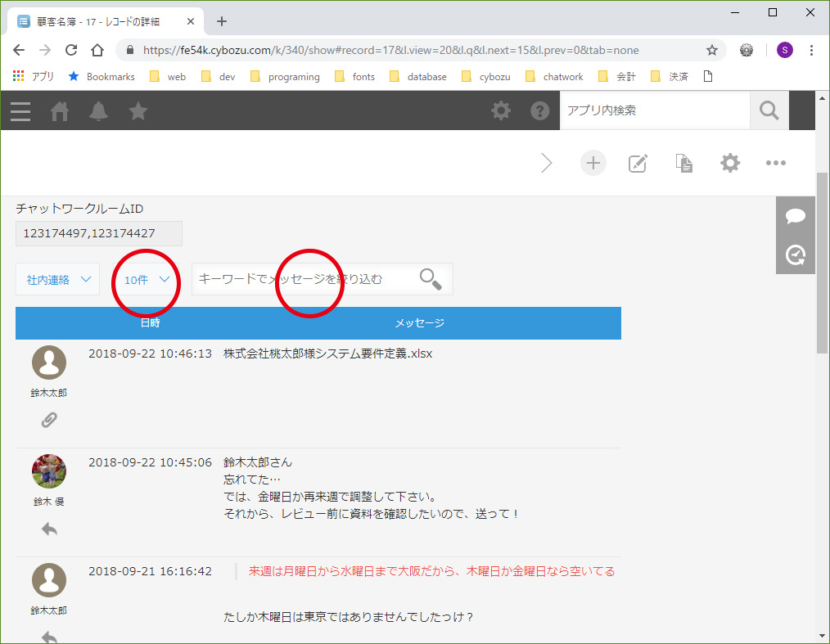Open app settings gear in record toolbar
830x644 pixels.
730,163
